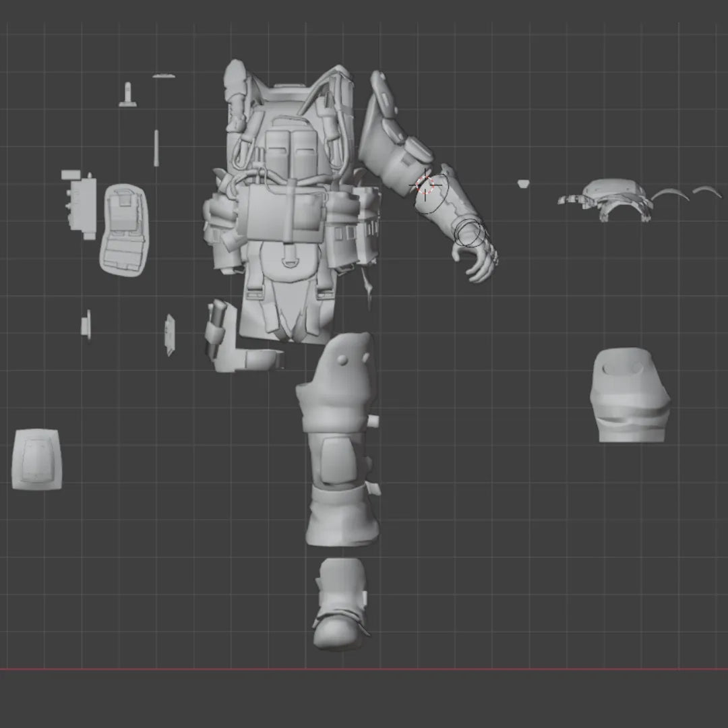The width and height of the screenshot is (728, 728).
Task: Click the ammo pouch panel on the left side
Action: (125, 229)
